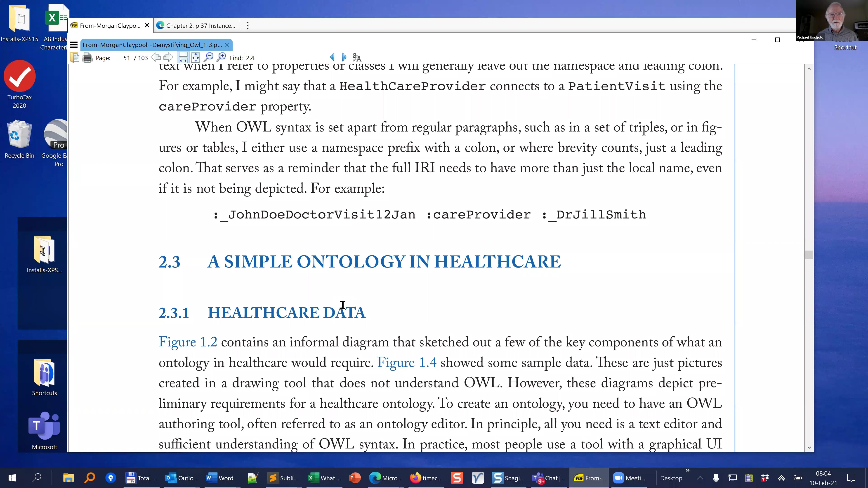Follow the Figure 1.2 link

coord(188,342)
